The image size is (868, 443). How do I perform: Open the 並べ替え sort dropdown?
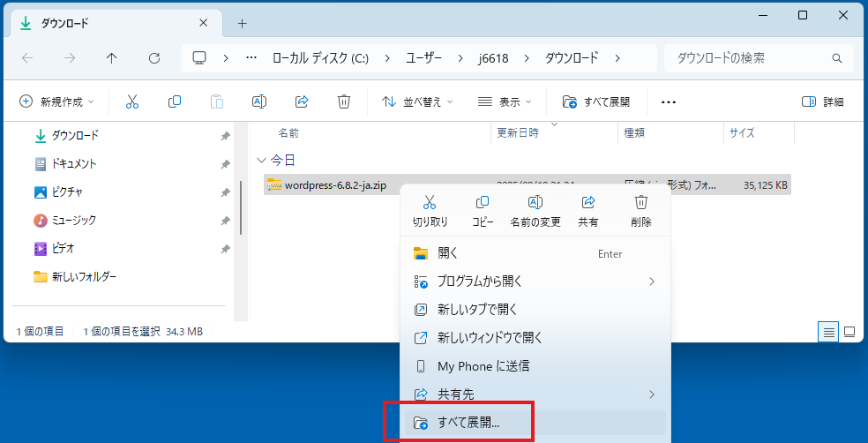417,101
